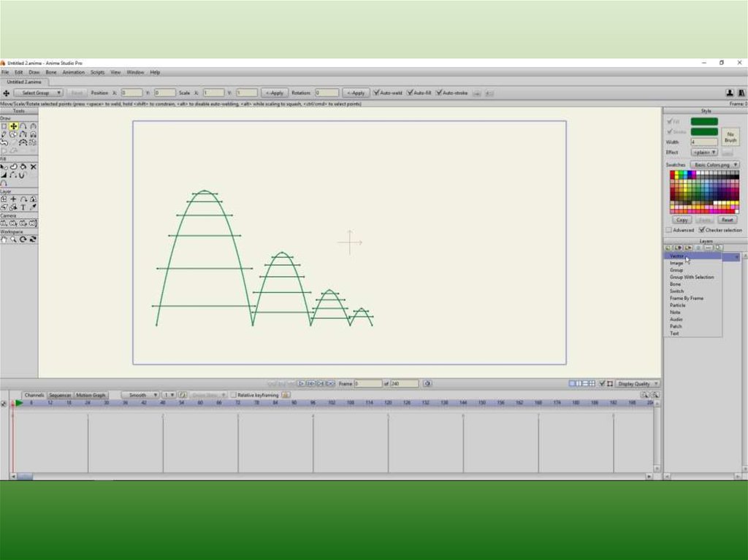This screenshot has width=748, height=560.
Task: Open the Animation menu
Action: click(x=73, y=72)
